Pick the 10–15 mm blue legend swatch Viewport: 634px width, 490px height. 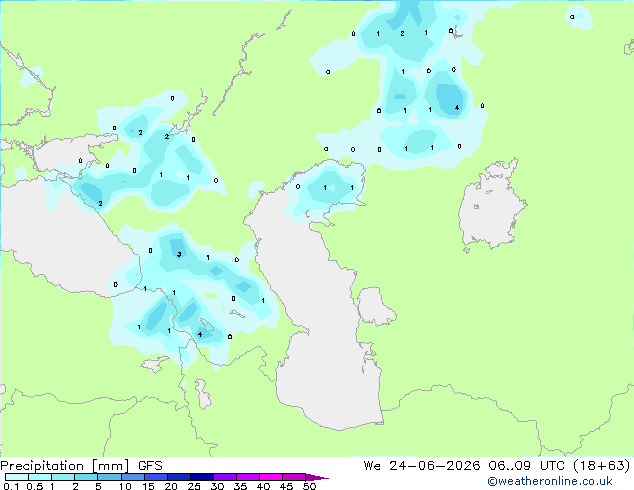132,477
